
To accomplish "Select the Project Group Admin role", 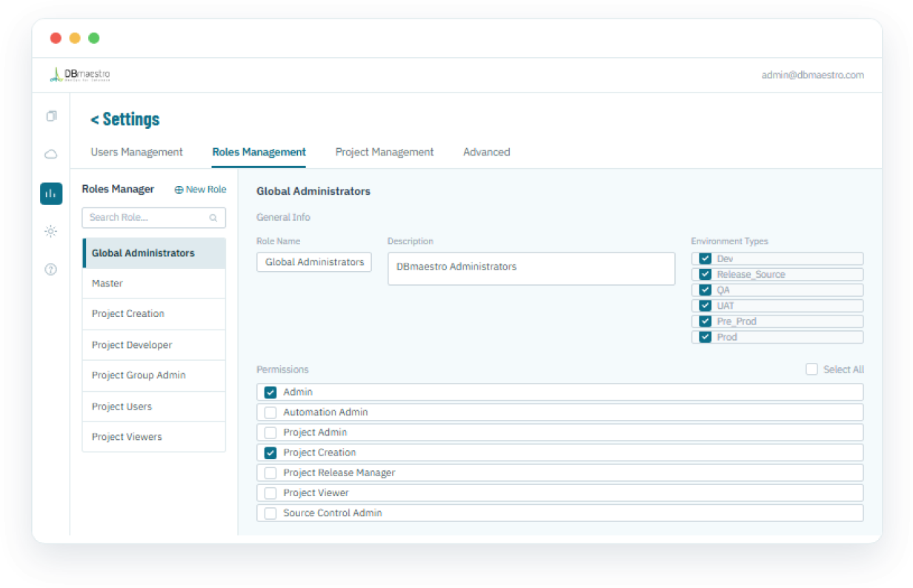I will point(154,375).
